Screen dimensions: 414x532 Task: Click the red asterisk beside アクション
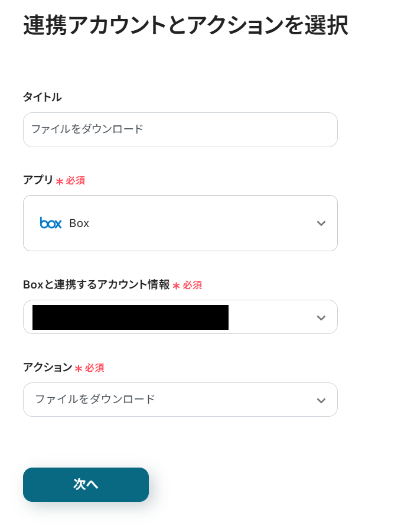pos(78,369)
